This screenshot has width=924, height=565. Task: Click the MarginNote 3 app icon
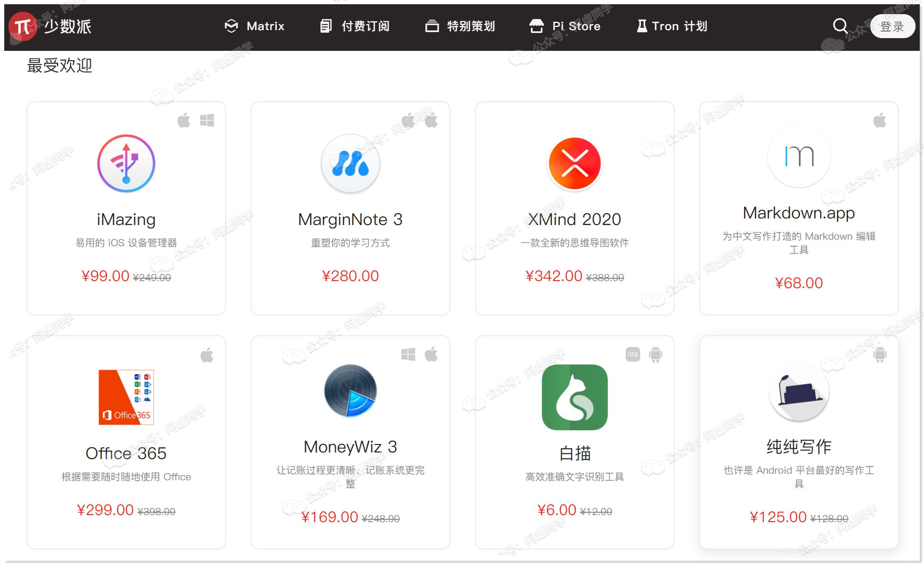351,163
